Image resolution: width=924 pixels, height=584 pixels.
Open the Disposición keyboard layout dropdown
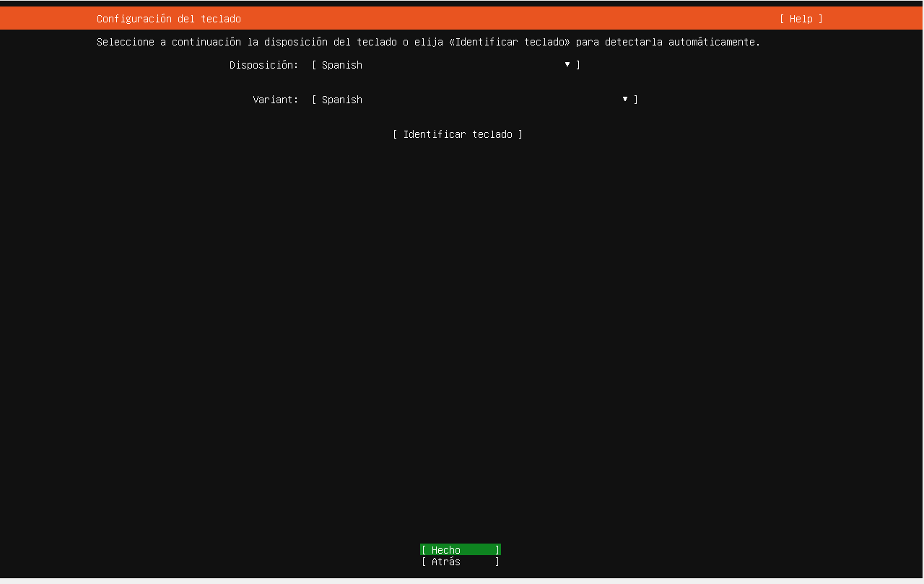tap(446, 65)
